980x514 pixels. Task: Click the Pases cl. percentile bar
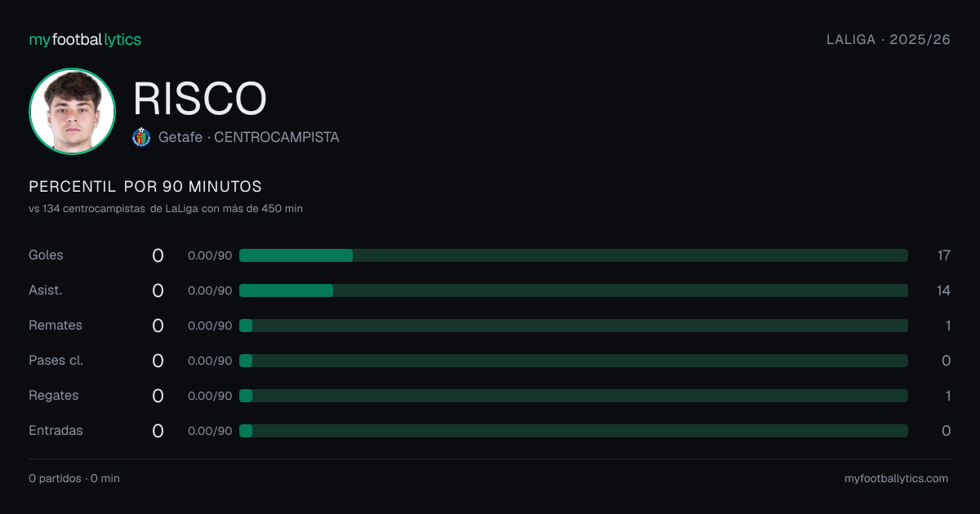[573, 361]
